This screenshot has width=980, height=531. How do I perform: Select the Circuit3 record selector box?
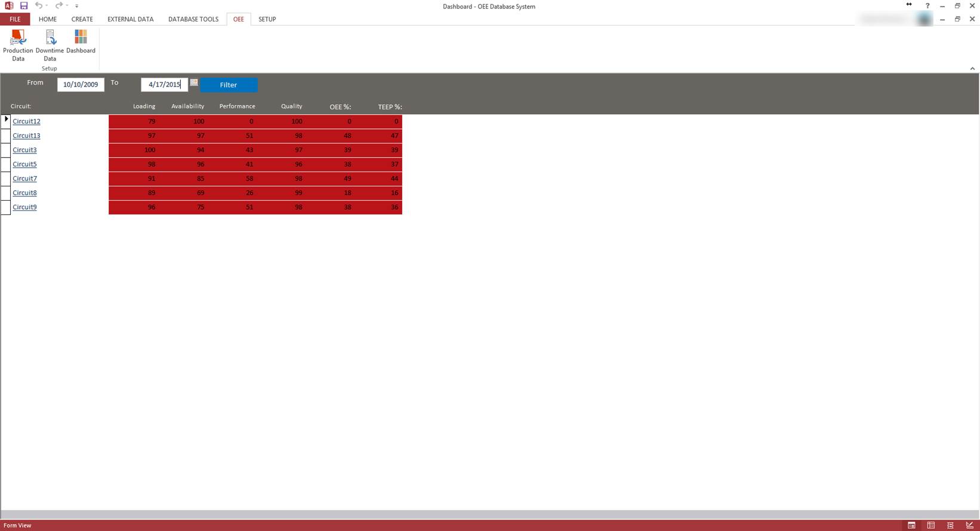[5, 150]
